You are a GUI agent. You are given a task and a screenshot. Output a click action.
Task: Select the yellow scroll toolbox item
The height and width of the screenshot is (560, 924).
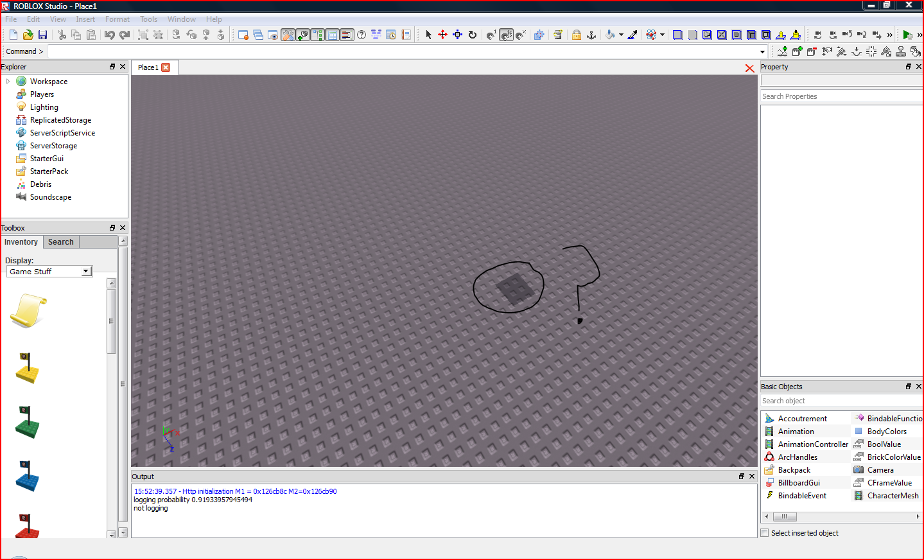click(28, 311)
